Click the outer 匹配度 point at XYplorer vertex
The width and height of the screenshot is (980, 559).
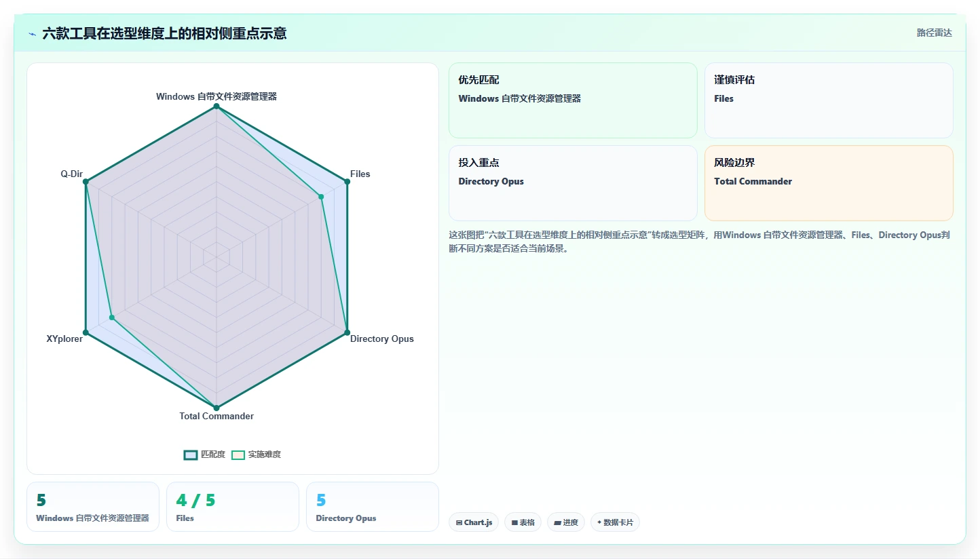coord(86,332)
